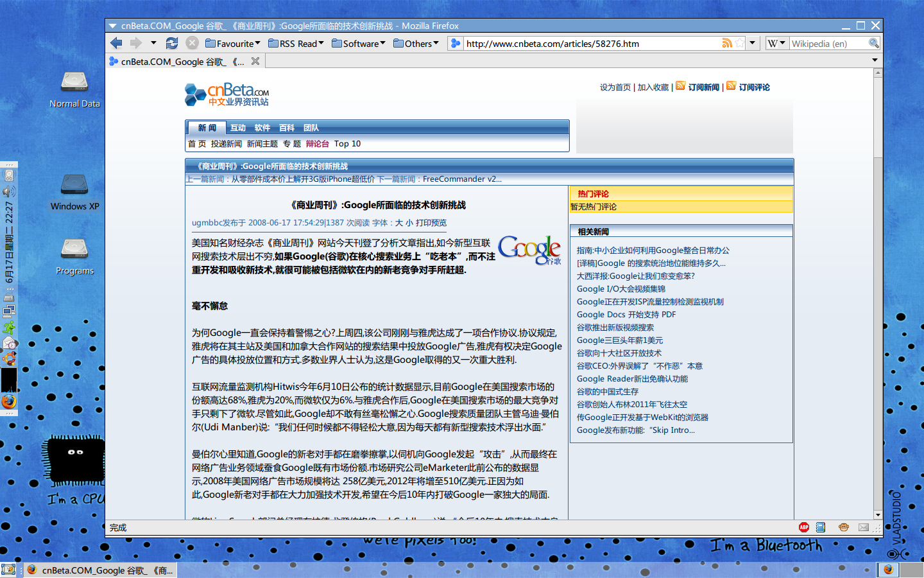924x578 pixels.
Task: Open the list all tabs dropdown arrow
Action: pyautogui.click(x=875, y=60)
